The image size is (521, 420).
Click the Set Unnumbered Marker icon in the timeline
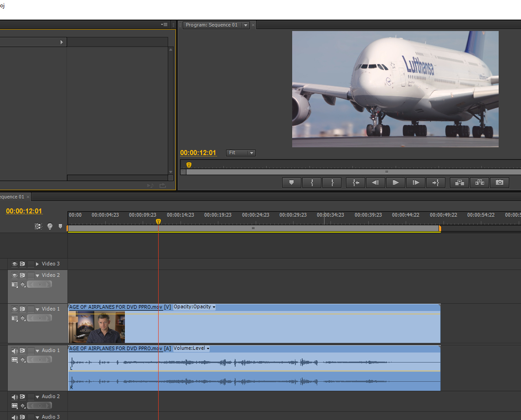60,226
